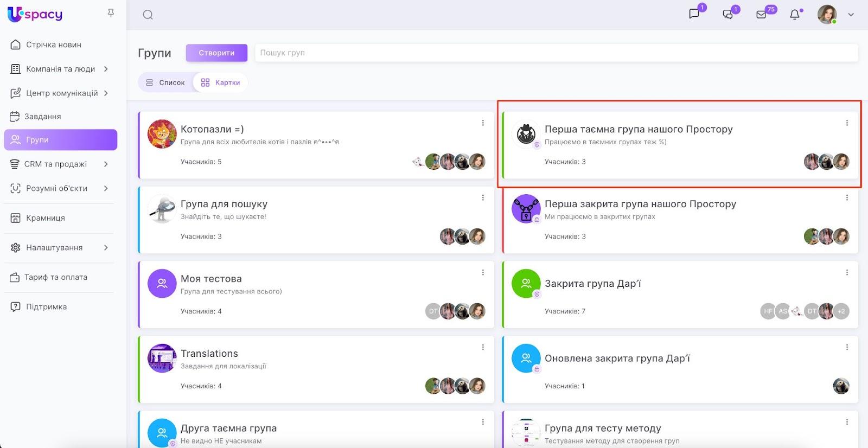Pin the sidebar using the pin icon
The width and height of the screenshot is (868, 448).
point(111,13)
